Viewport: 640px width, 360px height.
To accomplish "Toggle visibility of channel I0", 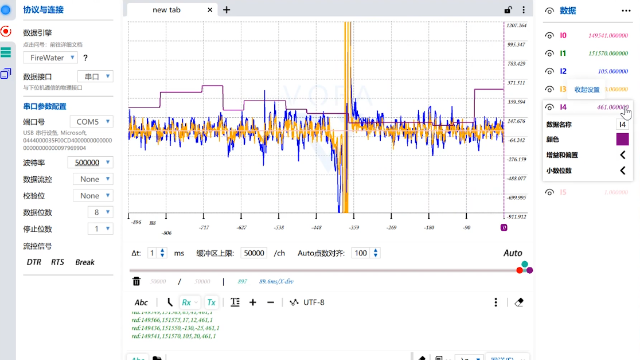I will click(x=549, y=36).
